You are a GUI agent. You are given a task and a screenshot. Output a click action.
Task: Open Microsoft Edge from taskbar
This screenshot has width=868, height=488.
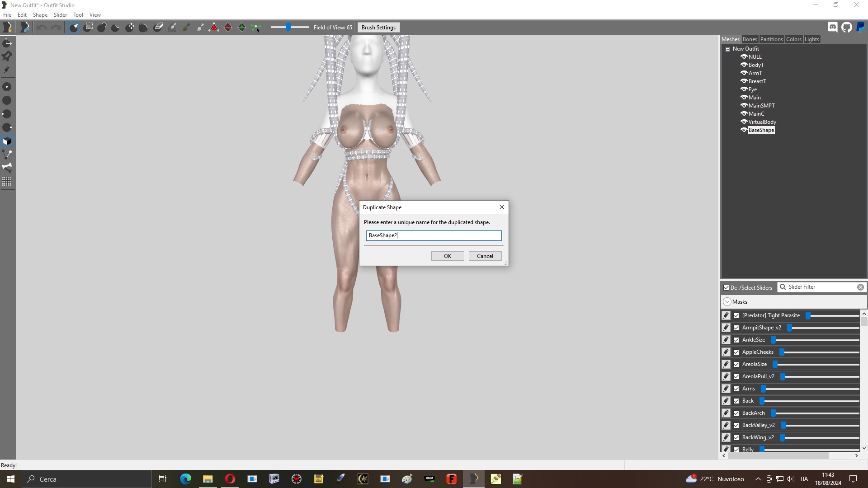[x=185, y=479]
